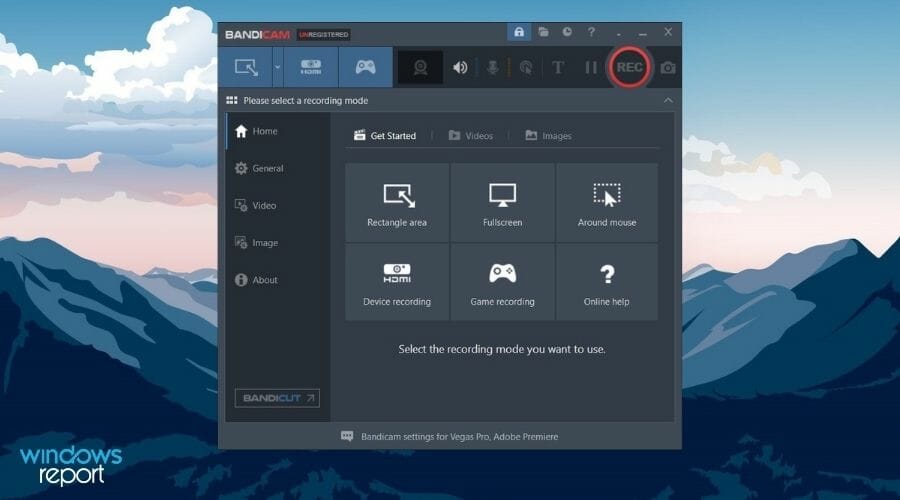900x500 pixels.
Task: Switch to the Videos tab
Action: coord(471,135)
